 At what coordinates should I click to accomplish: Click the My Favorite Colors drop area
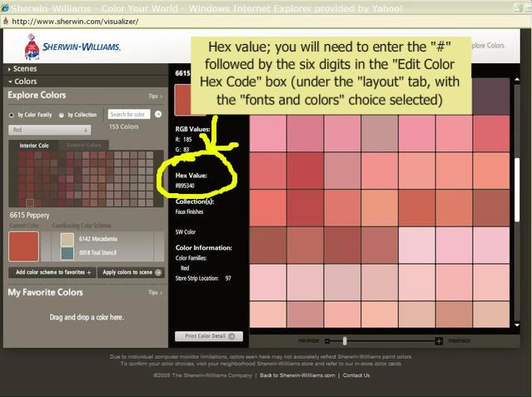coord(87,317)
